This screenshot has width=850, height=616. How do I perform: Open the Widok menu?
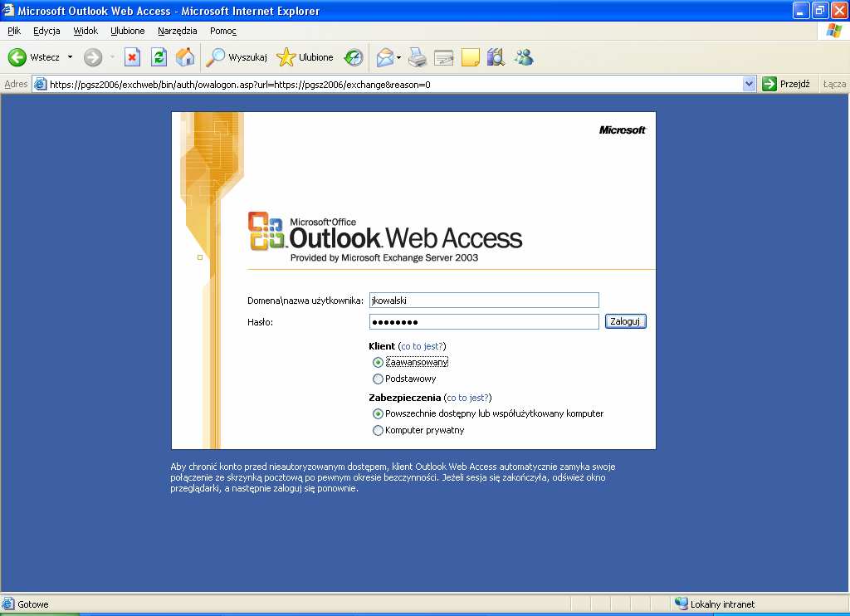coord(85,31)
